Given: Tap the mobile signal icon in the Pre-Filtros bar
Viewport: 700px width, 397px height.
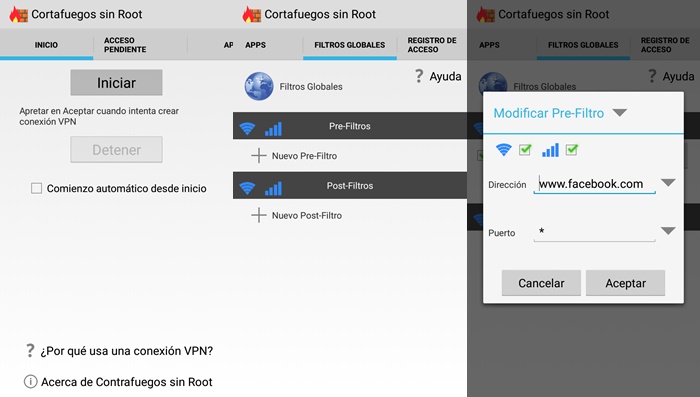Looking at the screenshot, I should point(273,129).
